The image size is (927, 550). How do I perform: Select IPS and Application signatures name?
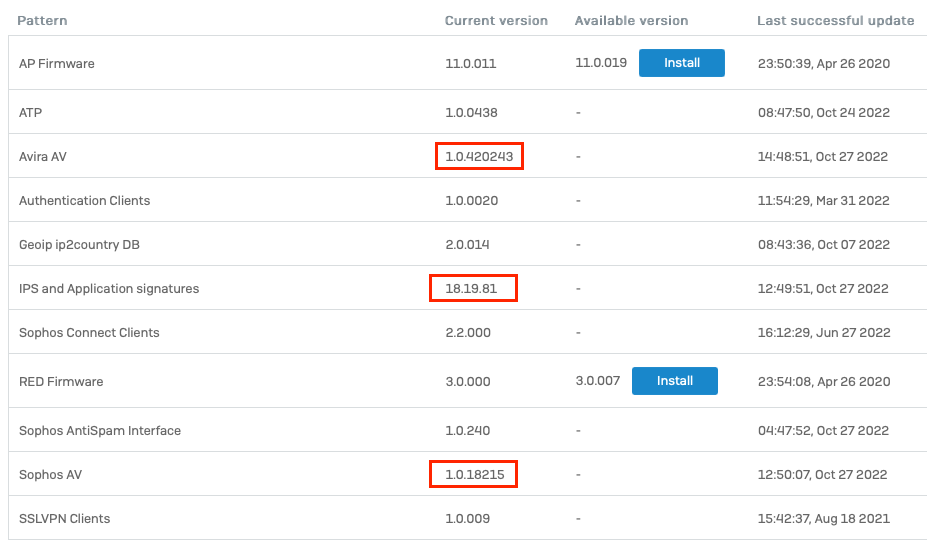click(109, 289)
